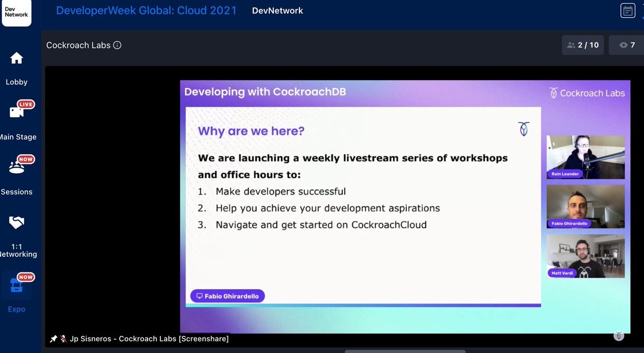Click Rain Leander's video thumbnail
This screenshot has width=644, height=353.
click(x=586, y=157)
